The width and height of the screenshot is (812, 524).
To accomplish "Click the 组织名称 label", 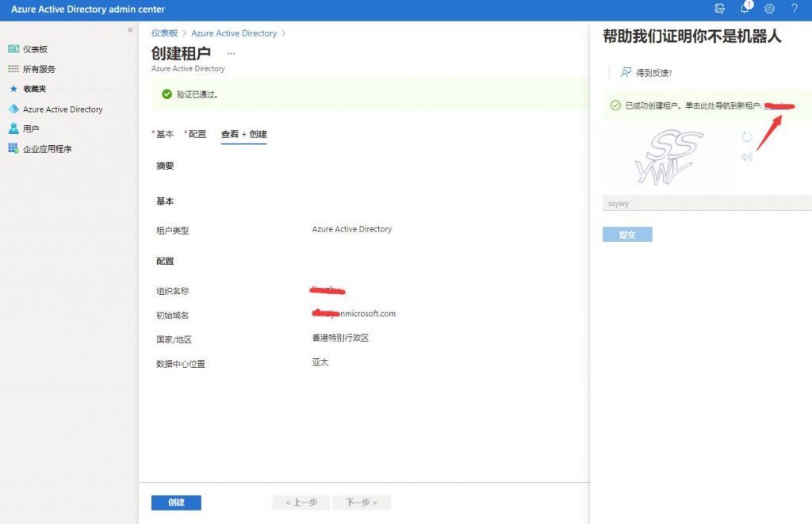I will pos(172,291).
